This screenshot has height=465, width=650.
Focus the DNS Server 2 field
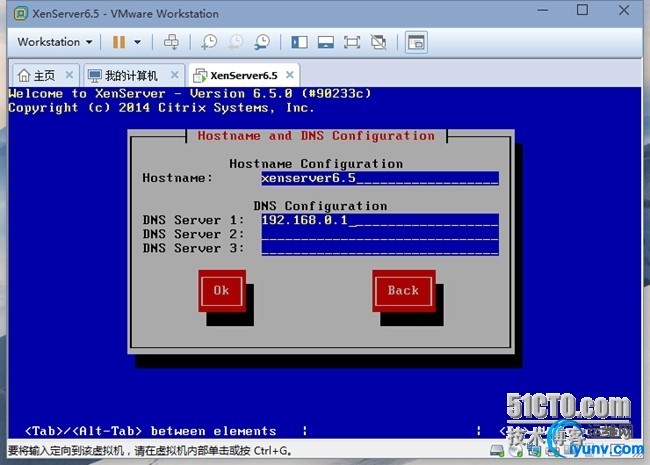tap(380, 234)
